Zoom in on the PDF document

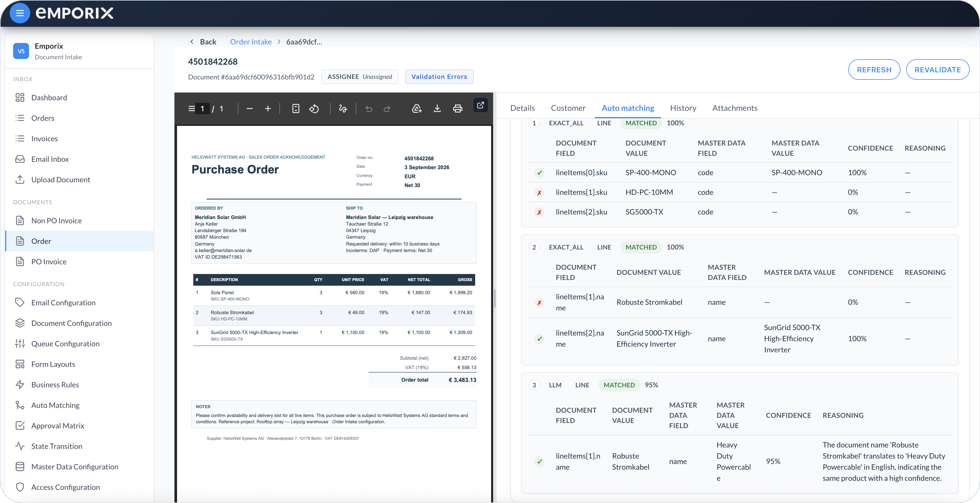coord(268,109)
